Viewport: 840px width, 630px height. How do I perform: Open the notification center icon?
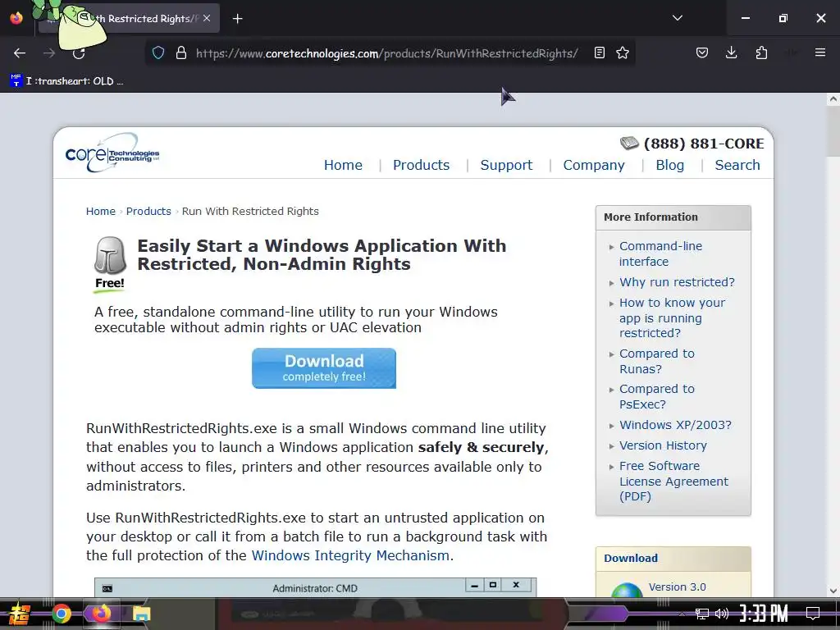pos(813,614)
